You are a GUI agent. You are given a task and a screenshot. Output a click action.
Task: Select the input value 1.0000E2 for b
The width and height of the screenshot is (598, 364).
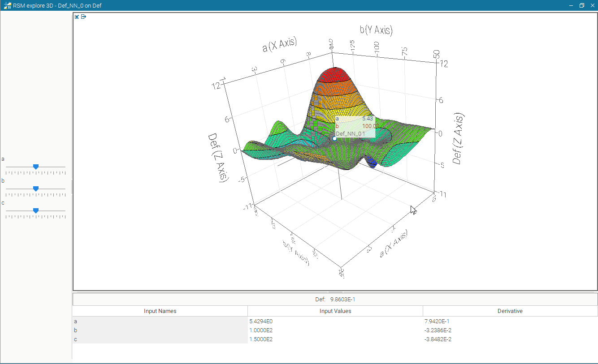click(335, 330)
